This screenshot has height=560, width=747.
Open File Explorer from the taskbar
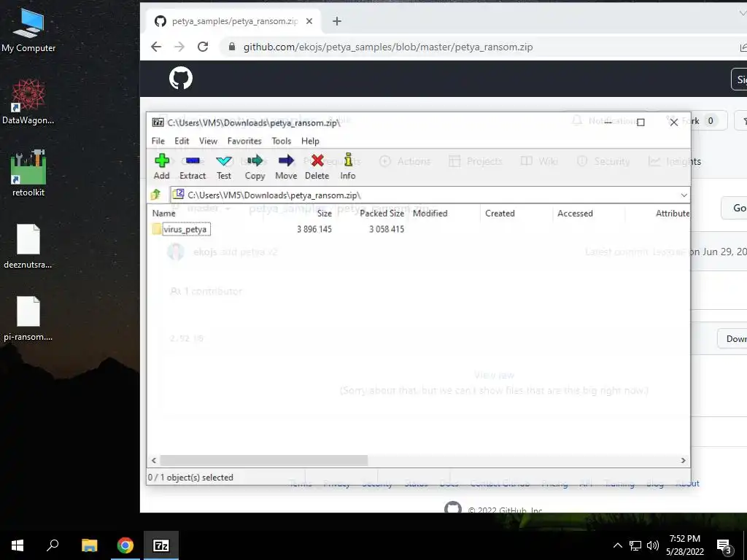pyautogui.click(x=89, y=545)
